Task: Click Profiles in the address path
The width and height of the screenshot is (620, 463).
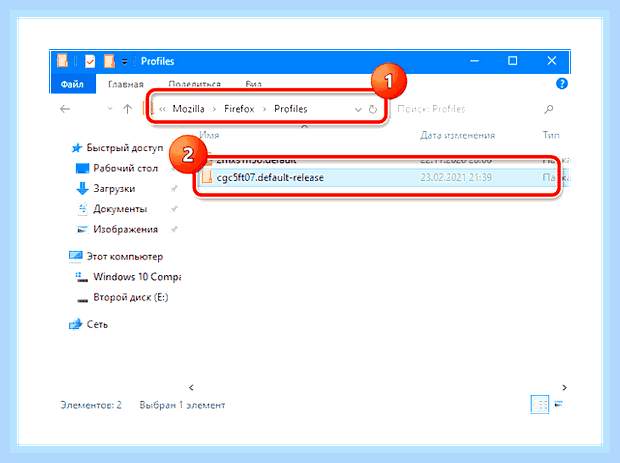Action: pos(291,109)
